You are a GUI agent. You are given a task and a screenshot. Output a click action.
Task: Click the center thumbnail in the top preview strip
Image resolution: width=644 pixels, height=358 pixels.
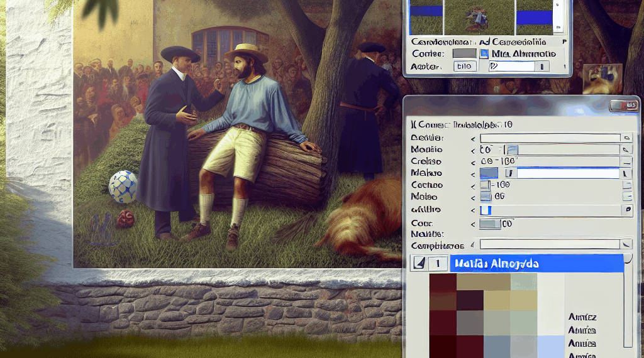coord(479,17)
